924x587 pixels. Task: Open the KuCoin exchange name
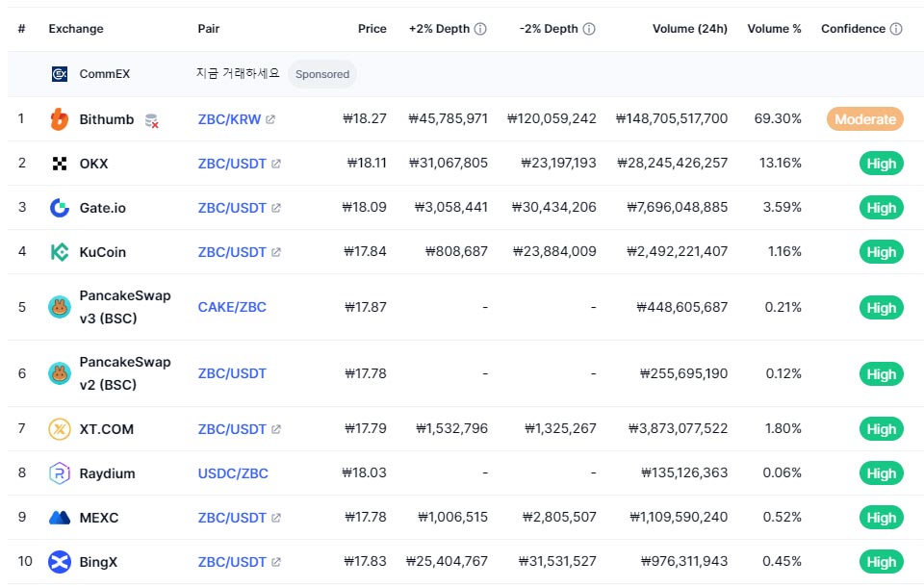pyautogui.click(x=103, y=252)
